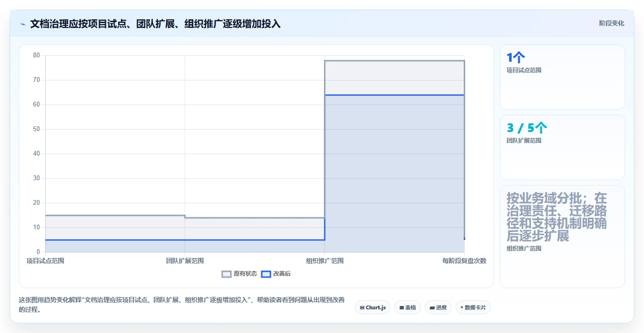644x333 pixels.
Task: Click the lightning icon beside the title
Action: pyautogui.click(x=23, y=24)
